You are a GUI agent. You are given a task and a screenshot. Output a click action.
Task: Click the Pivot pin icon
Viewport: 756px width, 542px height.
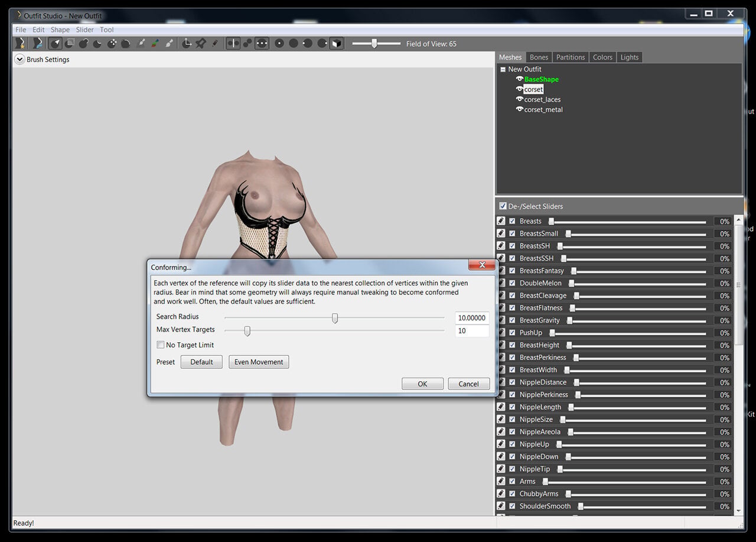coord(201,43)
